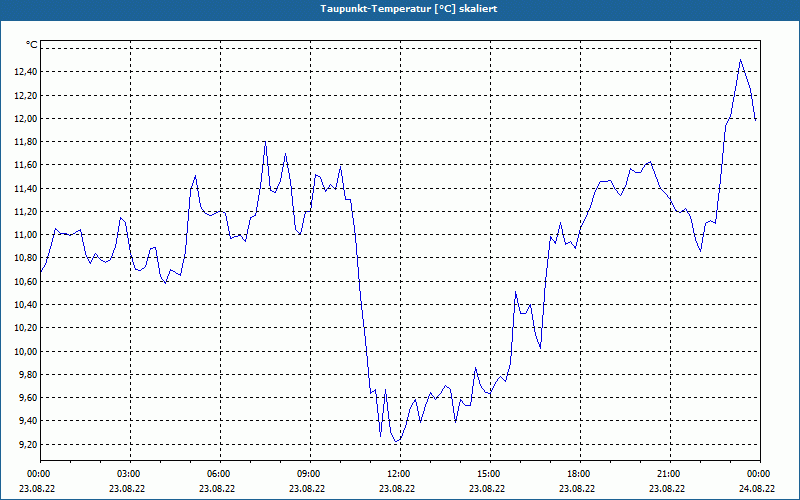Click the 10,00 y-axis label

coord(26,352)
